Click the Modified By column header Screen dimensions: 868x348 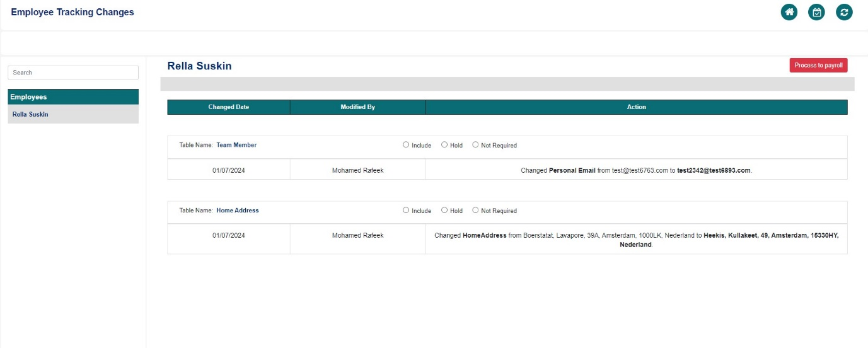pos(357,107)
